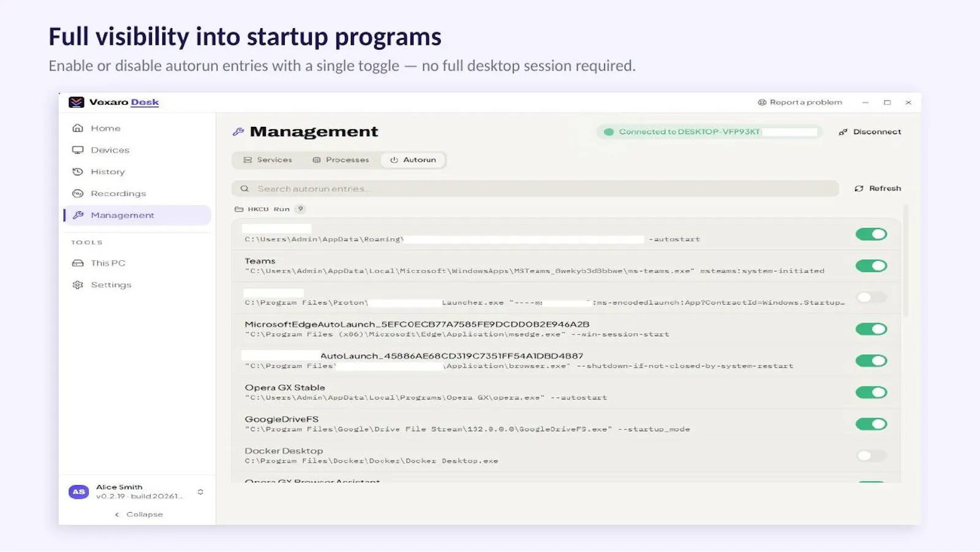The width and height of the screenshot is (980, 552).
Task: Toggle the first Roaming autostart entry
Action: [871, 234]
